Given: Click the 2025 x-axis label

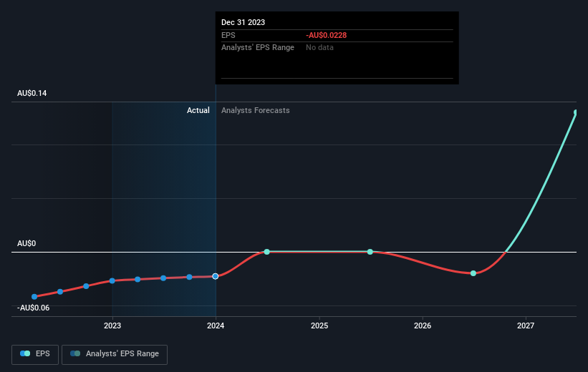Looking at the screenshot, I should (319, 326).
